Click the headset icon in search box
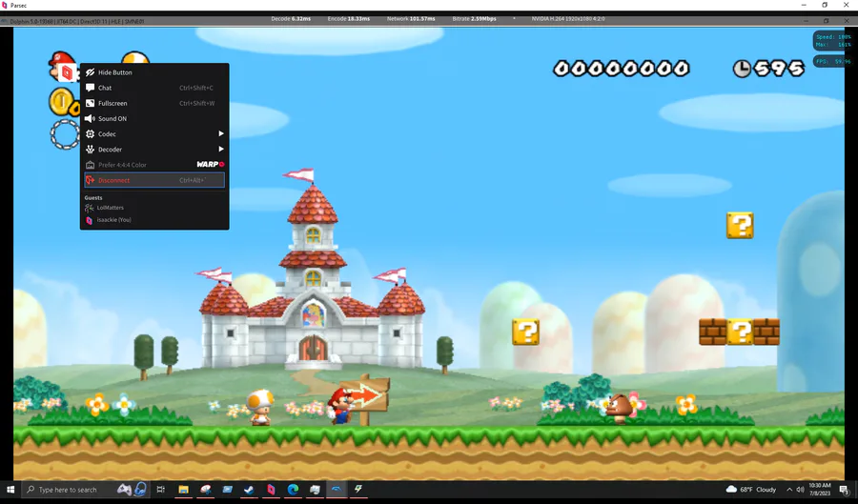Viewport: 858px width, 504px height. (x=140, y=489)
